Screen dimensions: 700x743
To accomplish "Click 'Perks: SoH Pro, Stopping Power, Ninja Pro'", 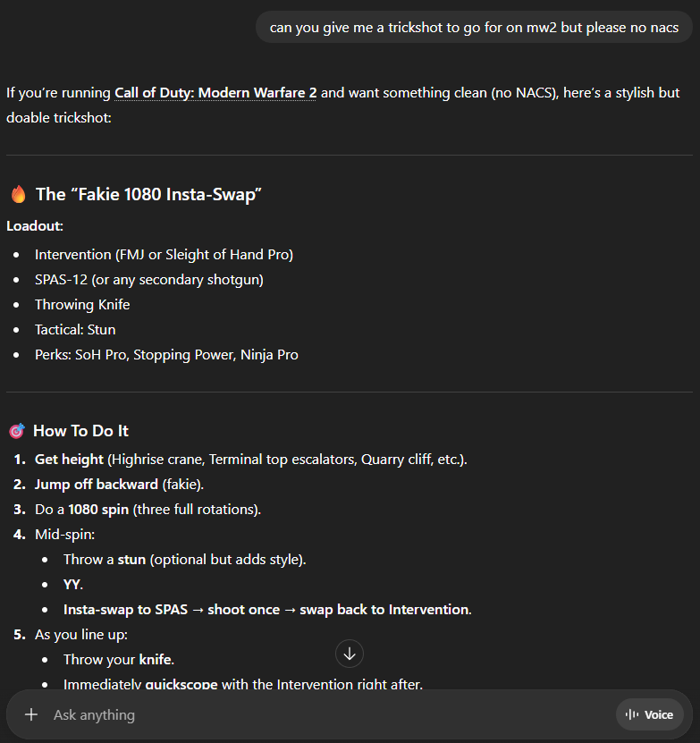I will point(167,355).
